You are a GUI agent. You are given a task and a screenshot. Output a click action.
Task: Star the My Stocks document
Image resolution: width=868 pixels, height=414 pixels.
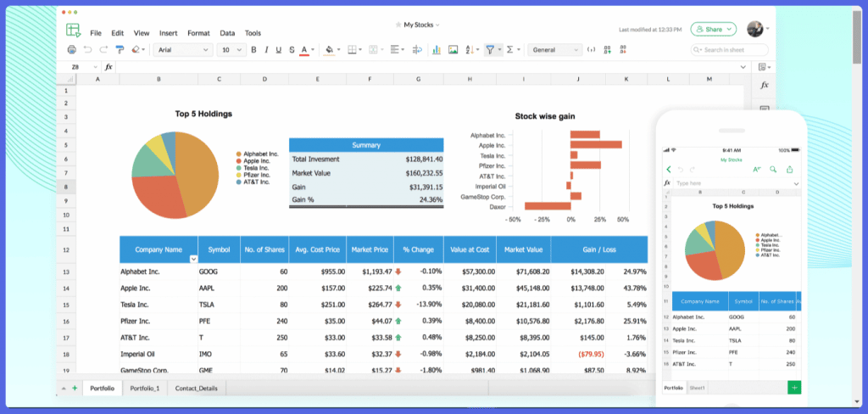(398, 25)
